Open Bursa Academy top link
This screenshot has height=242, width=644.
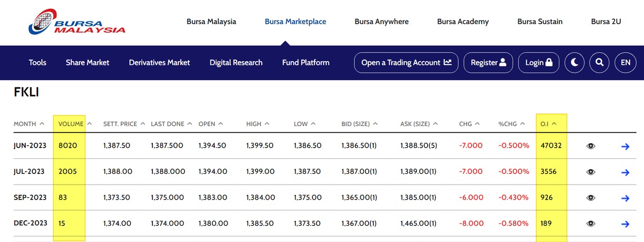(x=463, y=21)
